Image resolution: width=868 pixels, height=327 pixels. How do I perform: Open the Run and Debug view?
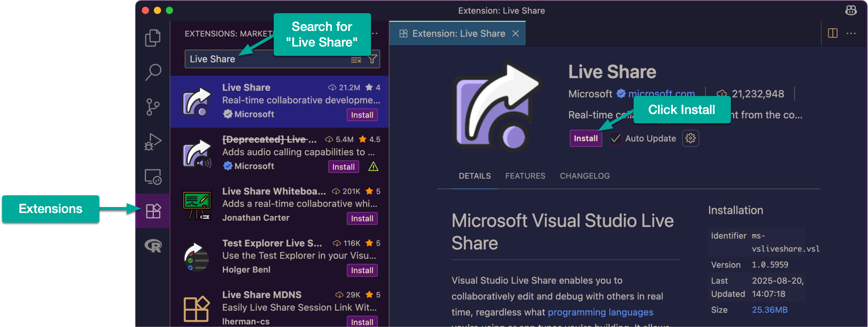(153, 142)
